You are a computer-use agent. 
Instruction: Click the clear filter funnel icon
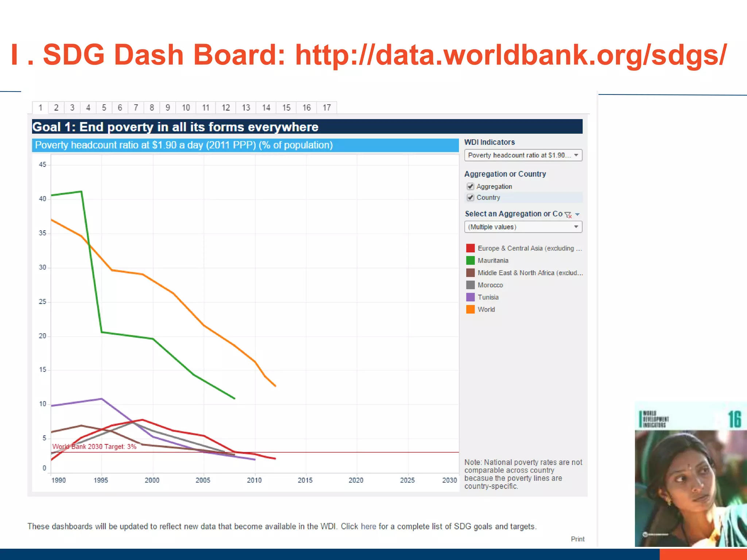568,215
